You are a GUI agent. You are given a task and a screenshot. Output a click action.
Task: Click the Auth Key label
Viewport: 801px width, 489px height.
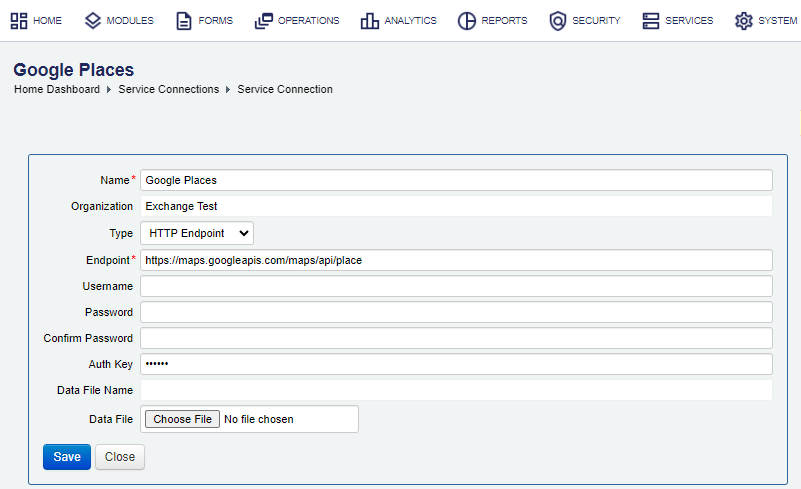(x=110, y=364)
